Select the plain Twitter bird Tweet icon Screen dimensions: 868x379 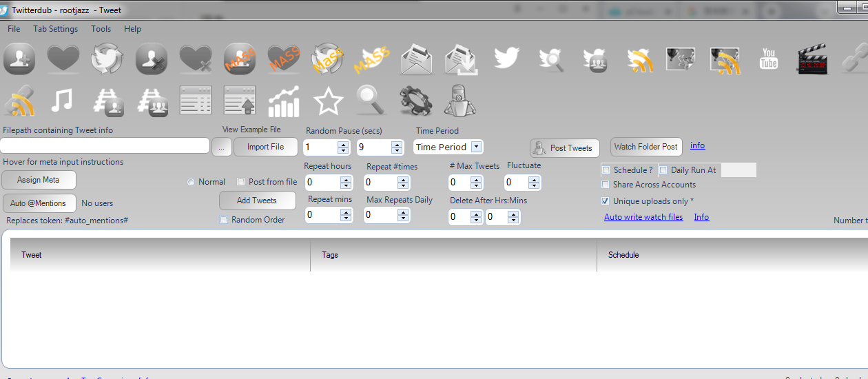click(x=506, y=59)
